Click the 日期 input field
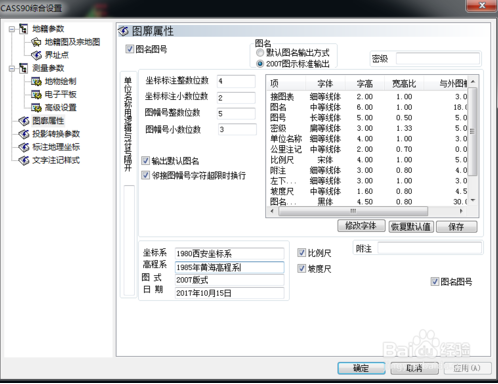Image resolution: width=498 pixels, height=384 pixels. click(x=229, y=293)
